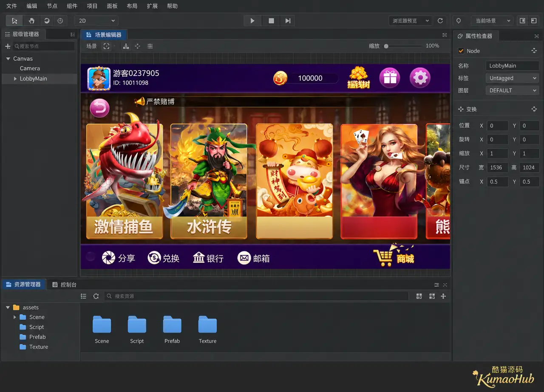Open the 文件 menu
The image size is (544, 392).
coord(12,6)
